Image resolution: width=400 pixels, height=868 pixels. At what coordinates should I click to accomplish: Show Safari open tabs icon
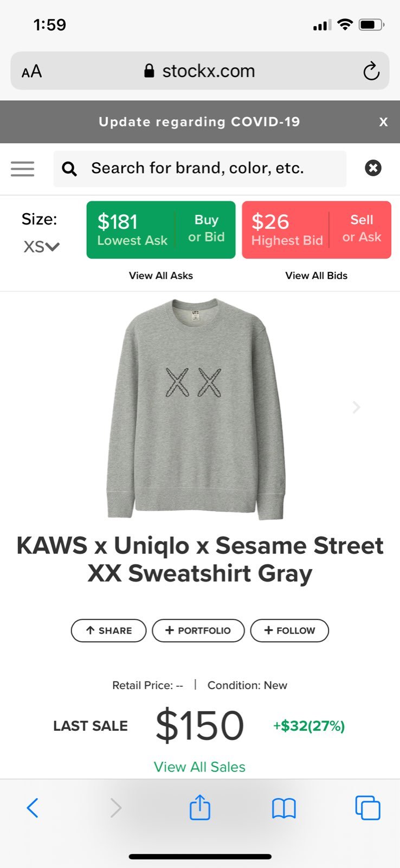pos(368,808)
